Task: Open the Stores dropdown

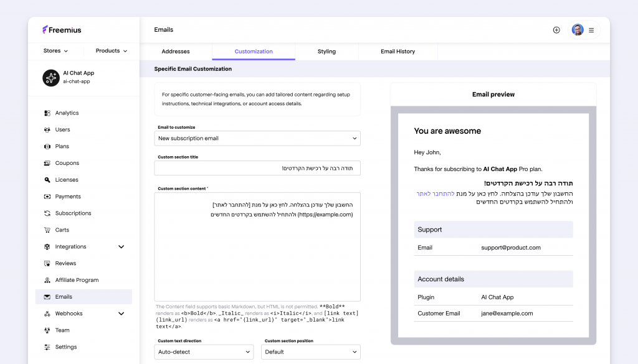Action: point(55,51)
